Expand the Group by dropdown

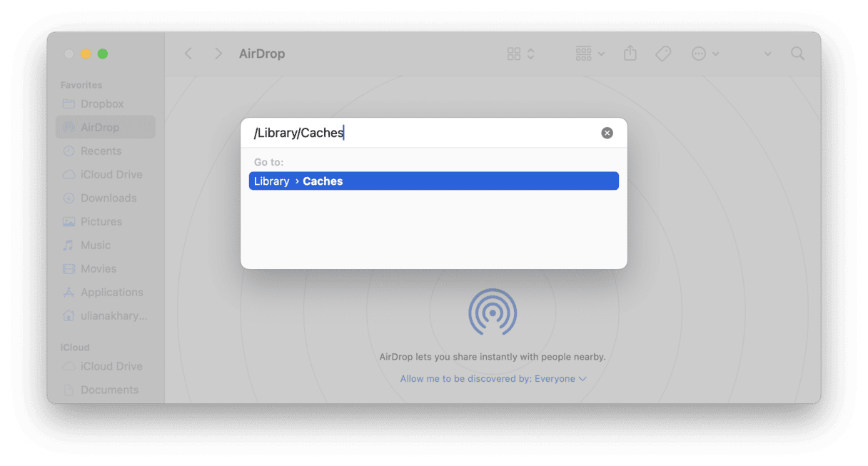(x=590, y=54)
